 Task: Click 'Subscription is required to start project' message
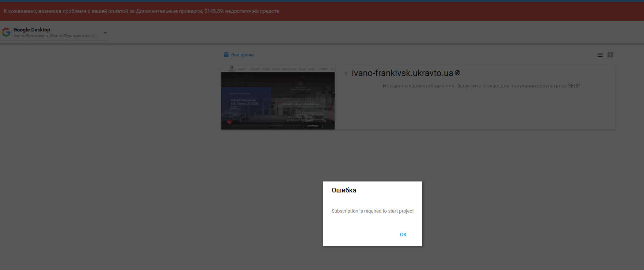coord(373,211)
